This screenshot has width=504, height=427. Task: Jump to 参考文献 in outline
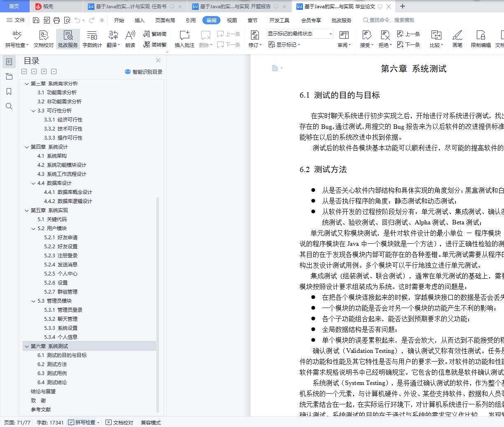[x=41, y=410]
